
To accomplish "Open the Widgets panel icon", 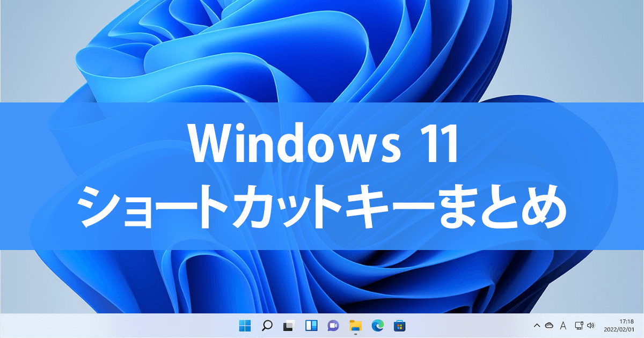I will 311,325.
